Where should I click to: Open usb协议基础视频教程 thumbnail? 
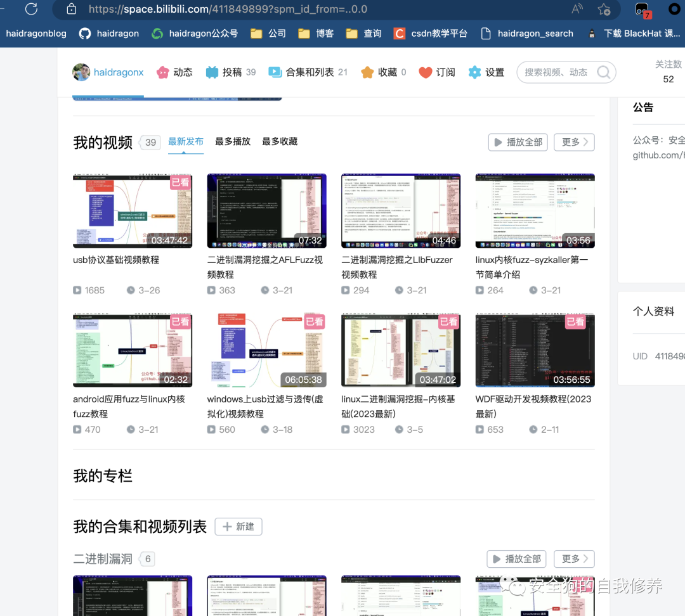tap(133, 211)
